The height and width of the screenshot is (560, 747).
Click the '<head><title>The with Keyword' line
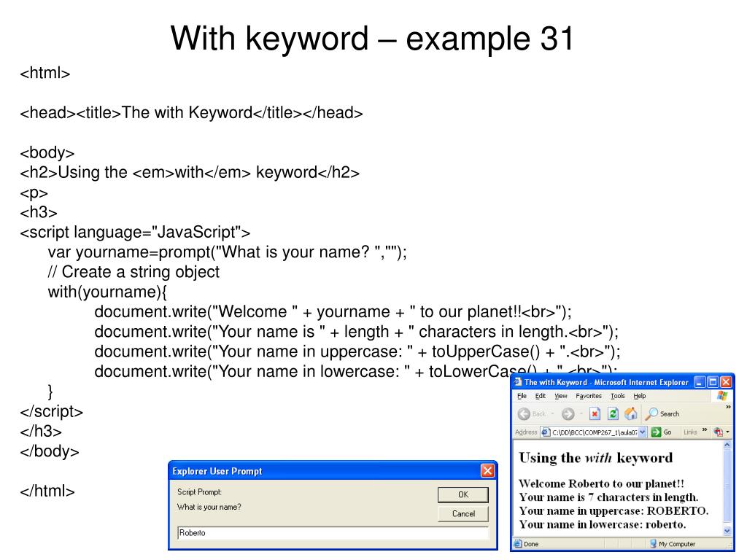pyautogui.click(x=191, y=113)
